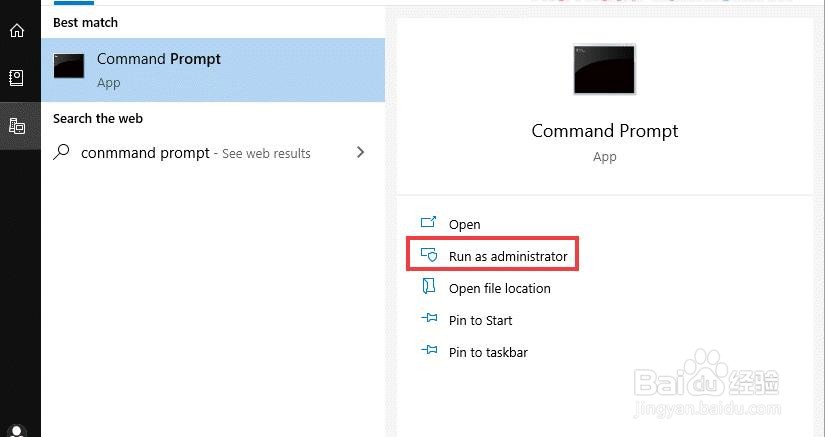Select Pin to taskbar
Image resolution: width=827 pixels, height=437 pixels.
488,352
